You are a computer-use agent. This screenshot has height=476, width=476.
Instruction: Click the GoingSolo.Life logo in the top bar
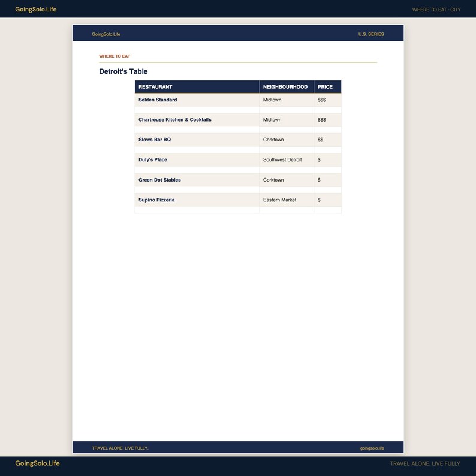pyautogui.click(x=36, y=10)
